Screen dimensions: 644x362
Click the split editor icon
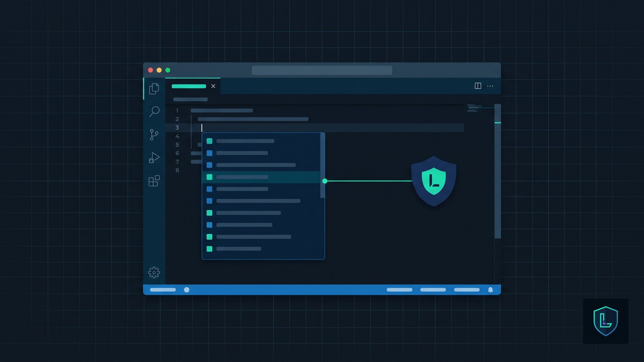(478, 86)
